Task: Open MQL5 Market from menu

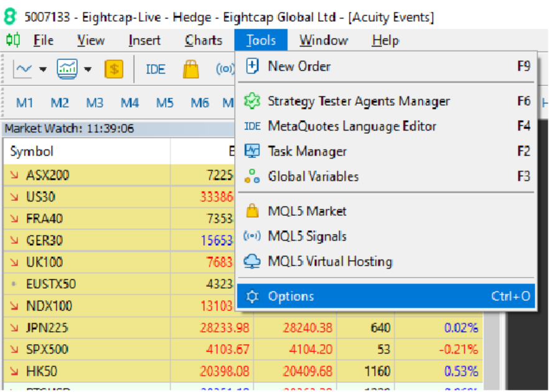Action: point(386,211)
